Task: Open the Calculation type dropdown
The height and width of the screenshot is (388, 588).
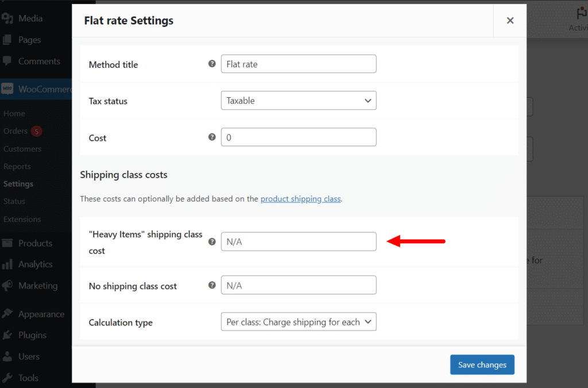Action: click(298, 321)
